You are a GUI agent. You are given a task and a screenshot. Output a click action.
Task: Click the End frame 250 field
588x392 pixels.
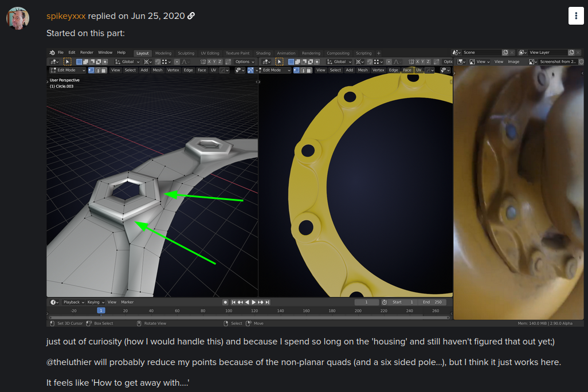point(433,302)
